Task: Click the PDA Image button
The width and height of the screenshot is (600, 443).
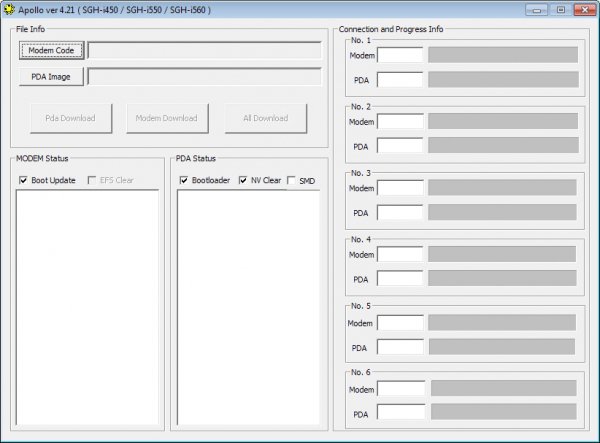Action: (x=51, y=77)
